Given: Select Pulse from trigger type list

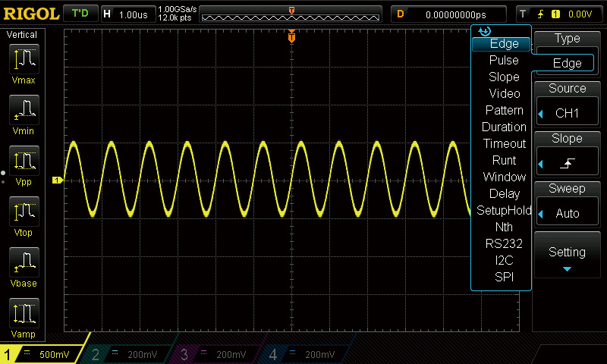Looking at the screenshot, I should coord(504,61).
